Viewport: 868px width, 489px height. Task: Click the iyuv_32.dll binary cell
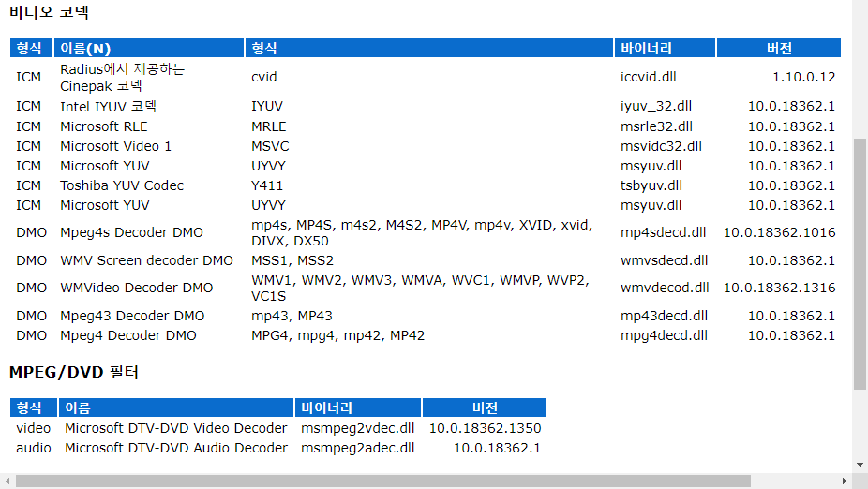(656, 106)
